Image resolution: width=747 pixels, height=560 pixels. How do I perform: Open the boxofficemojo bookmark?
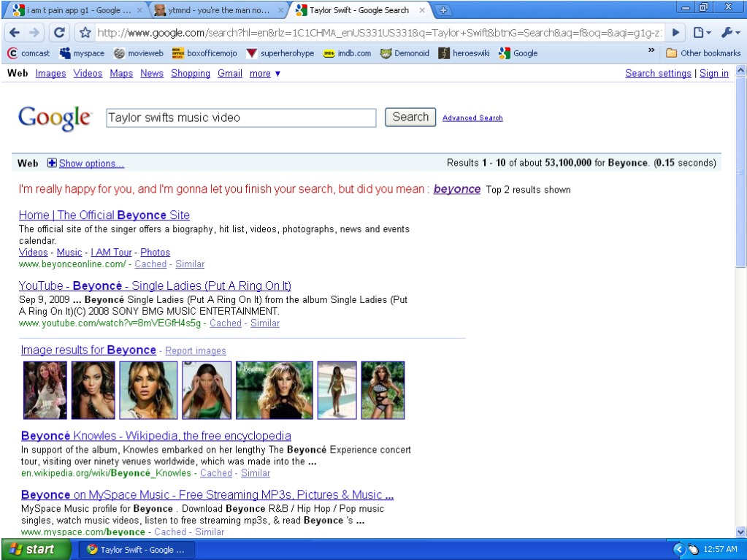coord(204,53)
